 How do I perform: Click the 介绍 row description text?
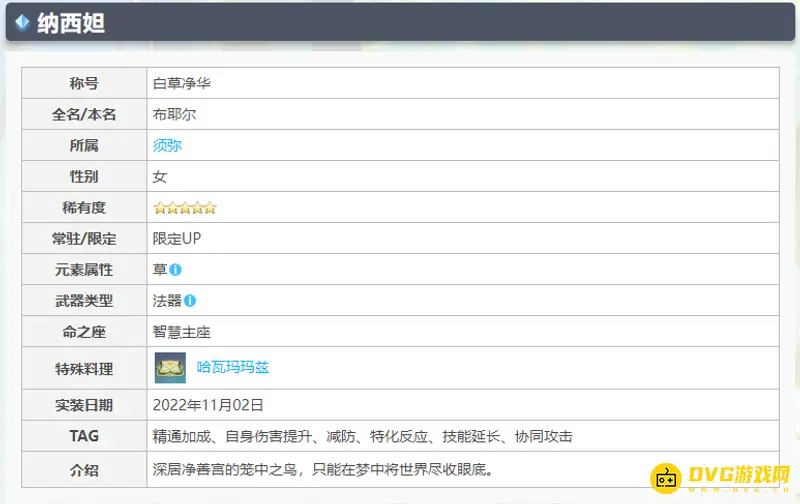pyautogui.click(x=324, y=468)
